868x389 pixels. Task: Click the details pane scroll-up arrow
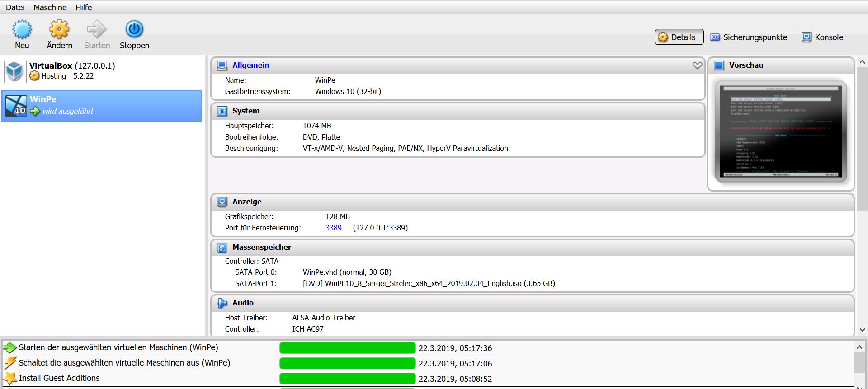(862, 62)
